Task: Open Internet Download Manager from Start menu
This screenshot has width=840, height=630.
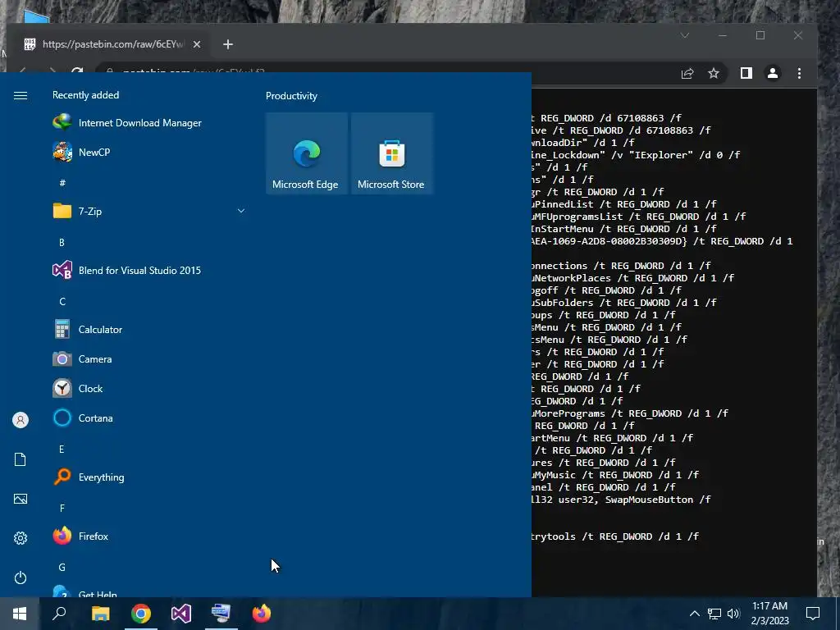Action: point(150,123)
